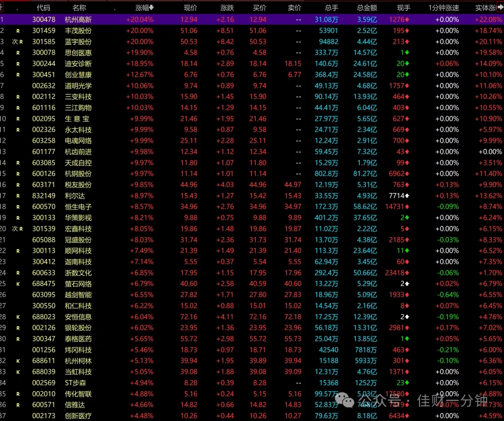504x421 pixels.
Task: Select 当虹科技 stock name
Action: coord(78,372)
